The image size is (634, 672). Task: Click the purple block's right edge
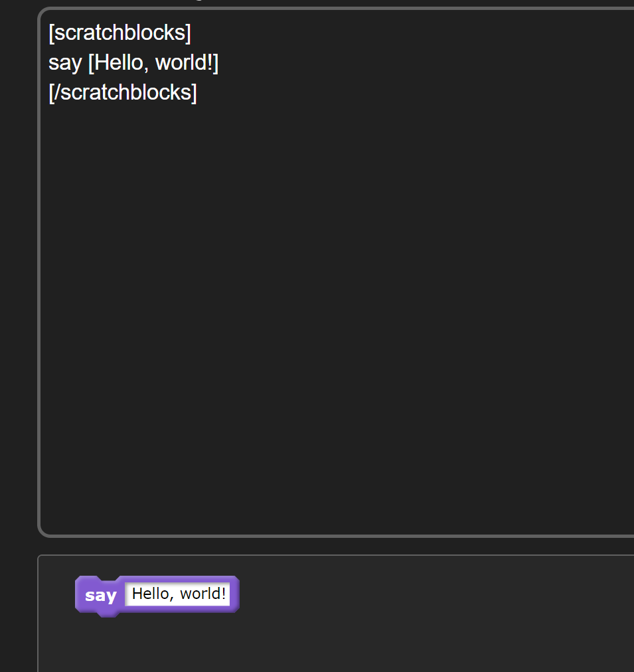(236, 594)
